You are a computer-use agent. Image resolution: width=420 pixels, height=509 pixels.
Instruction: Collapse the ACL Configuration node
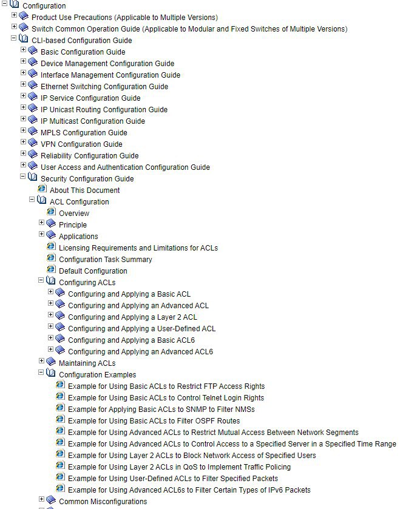point(32,200)
